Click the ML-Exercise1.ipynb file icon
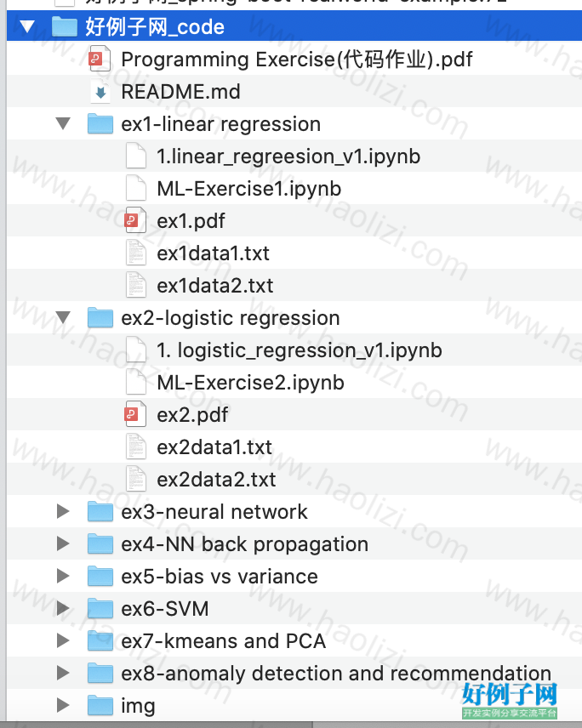 click(x=136, y=189)
